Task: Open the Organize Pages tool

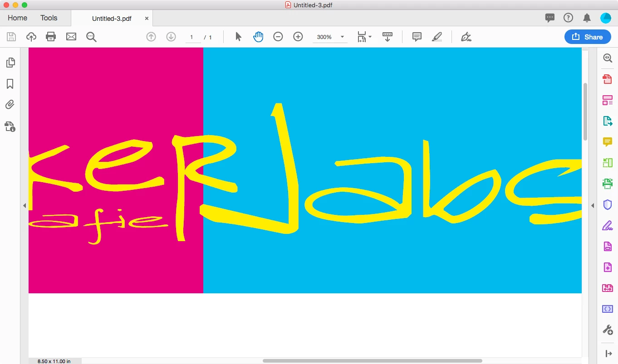Action: [x=608, y=100]
